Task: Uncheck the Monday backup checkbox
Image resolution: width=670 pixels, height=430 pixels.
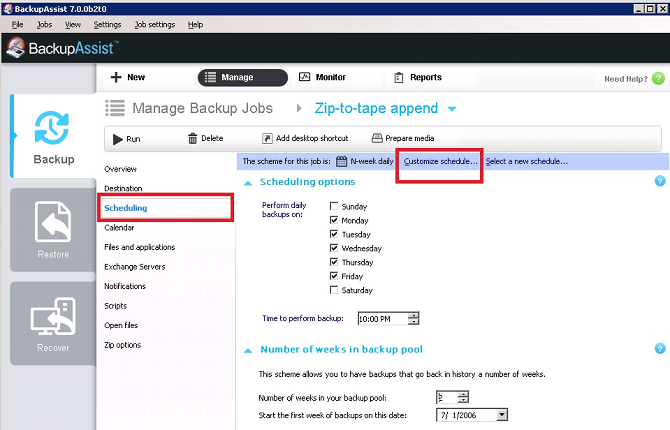Action: [x=334, y=220]
